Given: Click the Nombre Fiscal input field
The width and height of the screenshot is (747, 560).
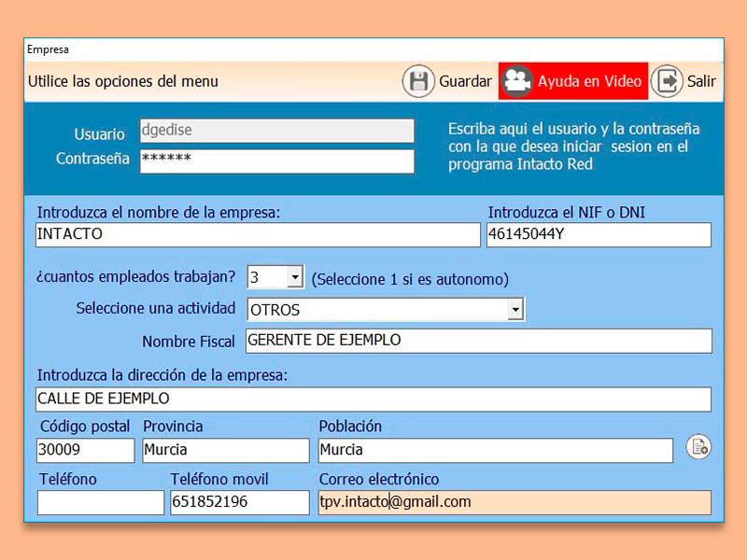Looking at the screenshot, I should coord(479,341).
